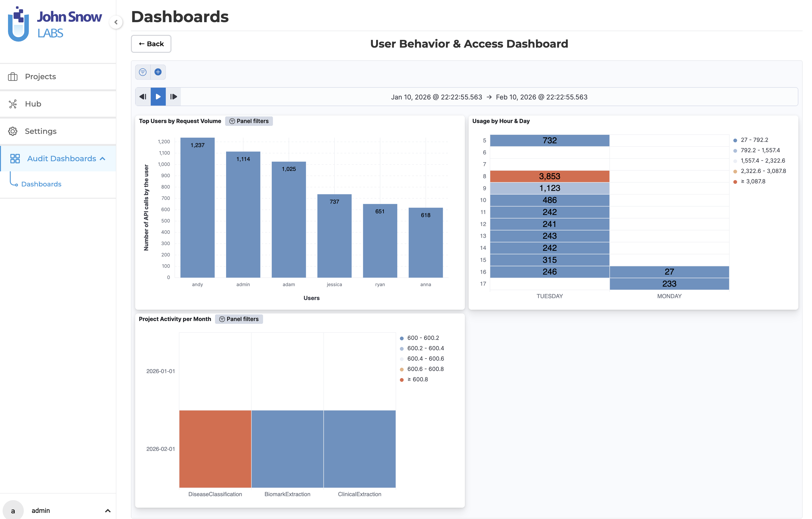
Task: Click the orange '≥ 3,087.8' legend color dot
Action: point(735,181)
